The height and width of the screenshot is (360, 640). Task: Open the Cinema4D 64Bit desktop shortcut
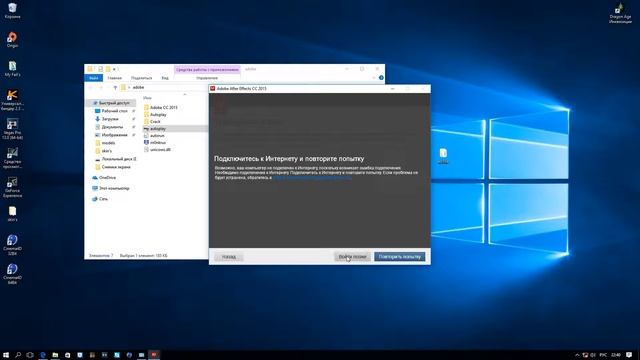point(12,274)
